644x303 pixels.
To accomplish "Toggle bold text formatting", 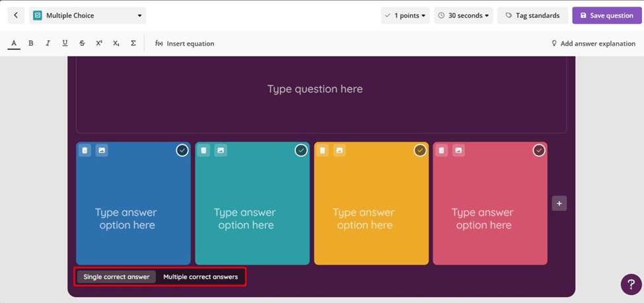I will (x=30, y=43).
